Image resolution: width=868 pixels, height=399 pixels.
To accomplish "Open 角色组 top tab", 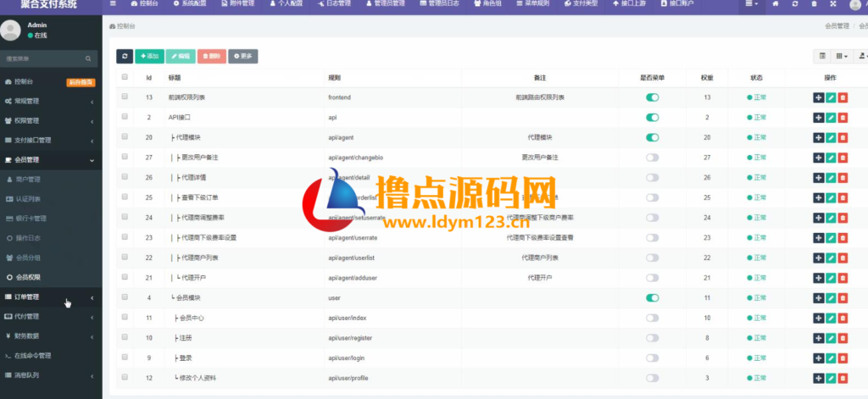I will (487, 3).
